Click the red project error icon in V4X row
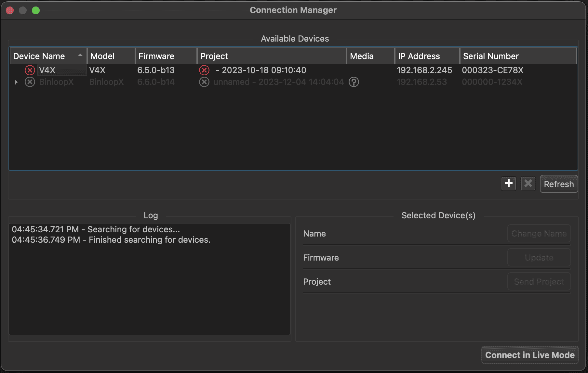588x373 pixels. click(x=204, y=70)
